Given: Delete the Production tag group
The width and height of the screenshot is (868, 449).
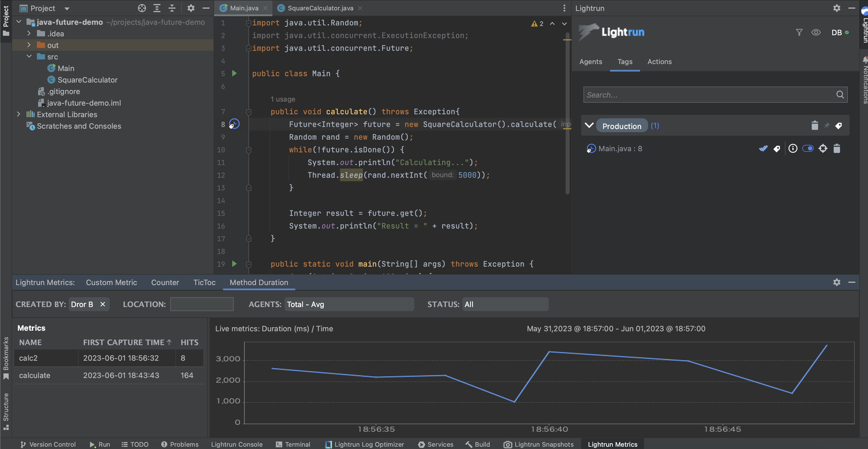Looking at the screenshot, I should point(815,126).
